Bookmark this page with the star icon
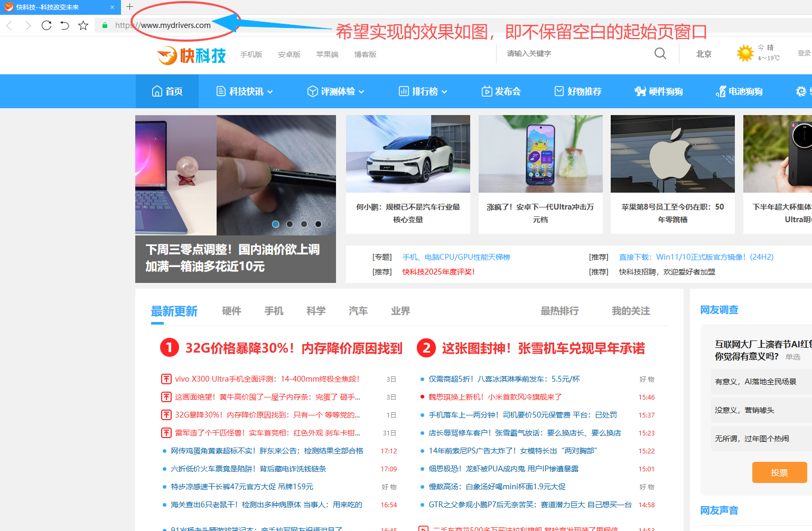The height and width of the screenshot is (531, 812). click(x=83, y=25)
